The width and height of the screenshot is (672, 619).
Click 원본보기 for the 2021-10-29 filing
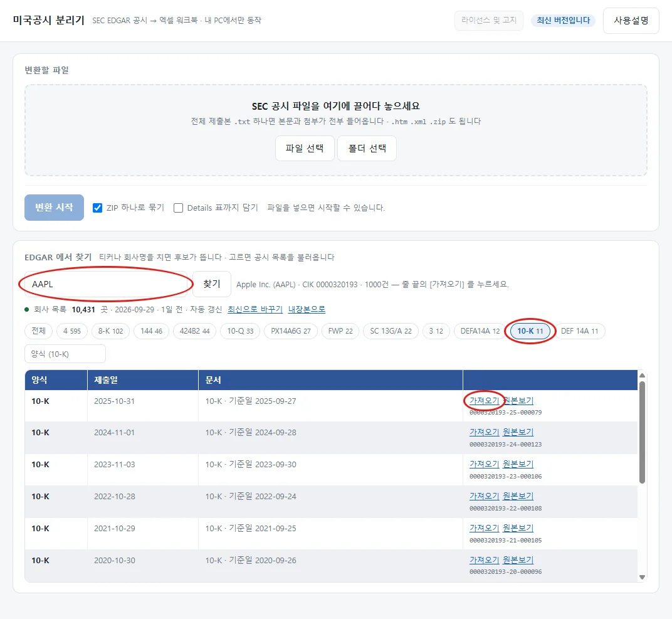(518, 529)
